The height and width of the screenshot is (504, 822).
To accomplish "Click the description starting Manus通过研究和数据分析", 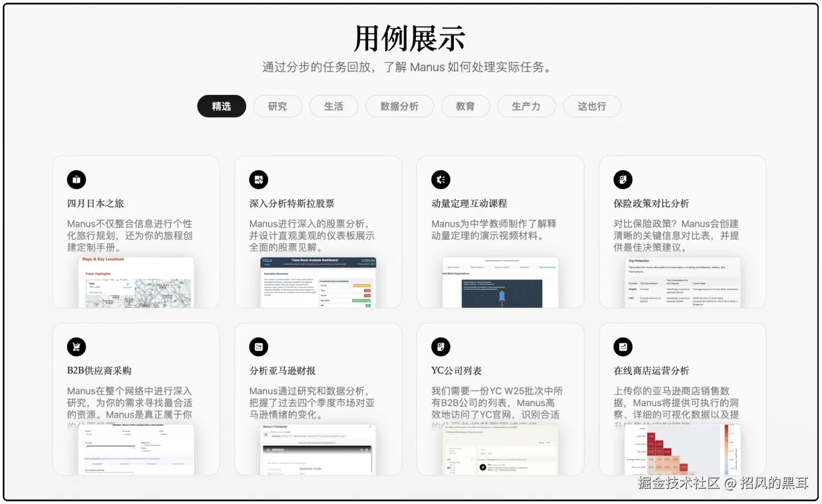I will (312, 403).
